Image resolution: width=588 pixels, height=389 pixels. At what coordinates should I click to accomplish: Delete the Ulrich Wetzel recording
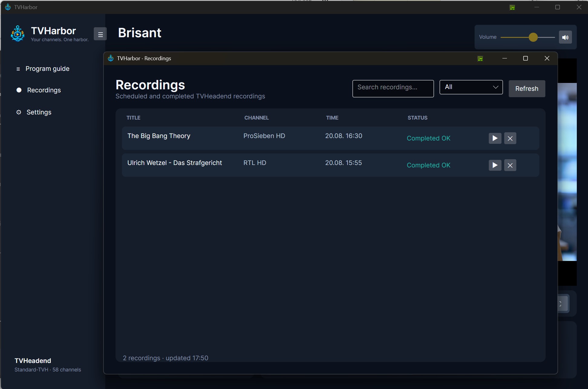pos(510,165)
